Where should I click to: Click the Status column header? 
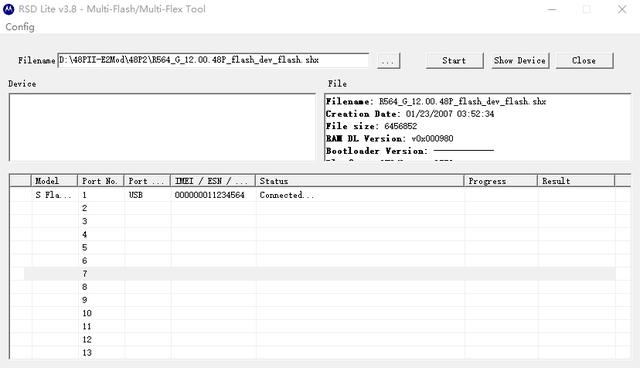359,181
